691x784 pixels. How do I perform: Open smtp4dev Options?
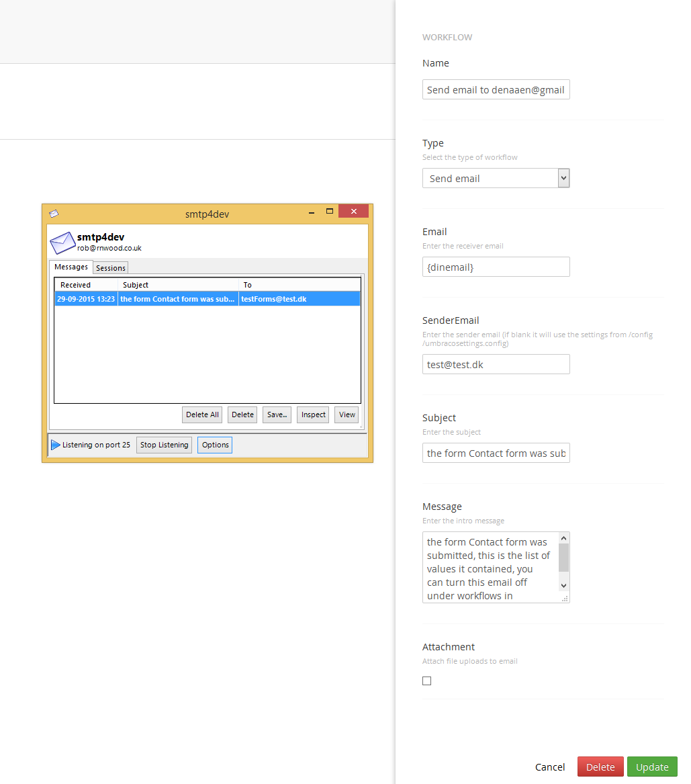coord(216,445)
